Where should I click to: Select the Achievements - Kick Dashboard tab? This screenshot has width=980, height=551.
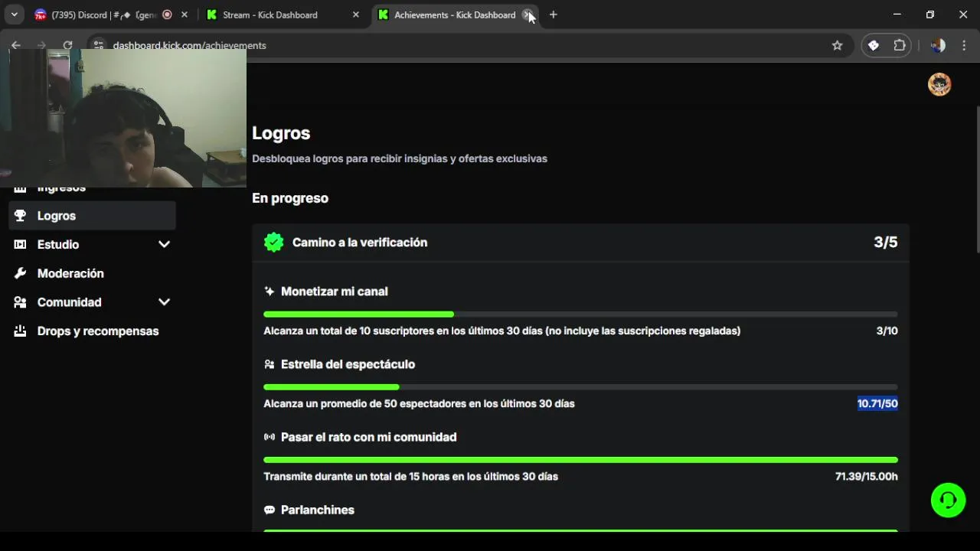pyautogui.click(x=455, y=15)
